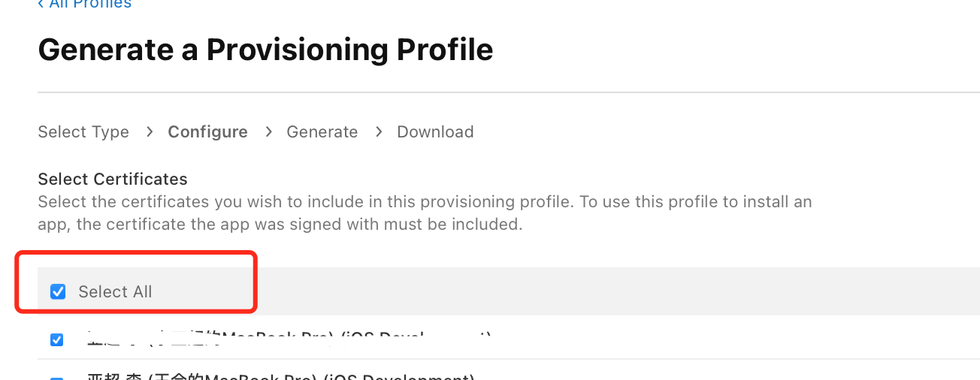
Task: Jump to the Generate step
Action: 322,132
